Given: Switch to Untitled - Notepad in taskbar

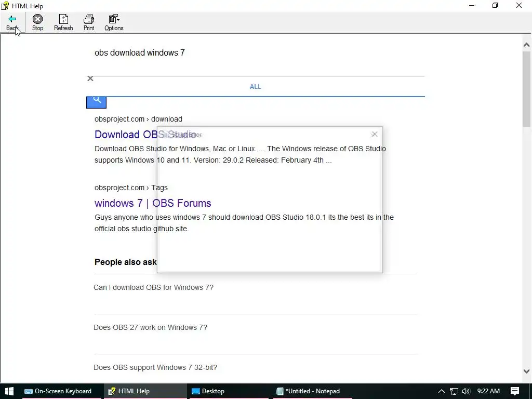Looking at the screenshot, I should (312, 391).
